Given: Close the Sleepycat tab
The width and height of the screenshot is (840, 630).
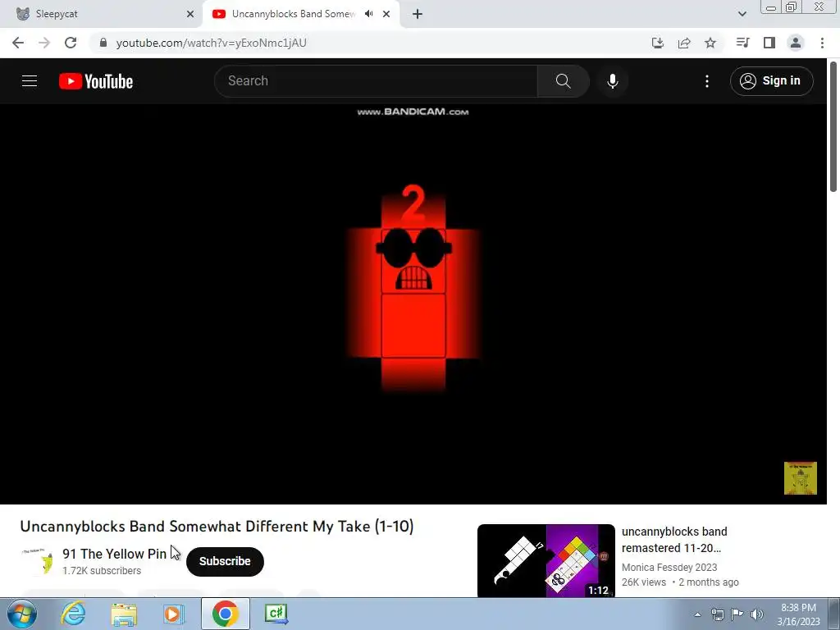Looking at the screenshot, I should 190,14.
